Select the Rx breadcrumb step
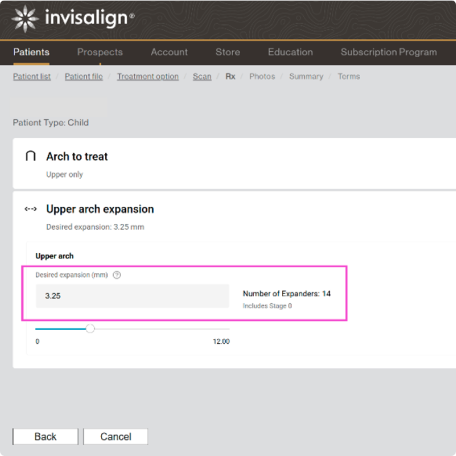Viewport: 456px width, 456px height. (230, 76)
